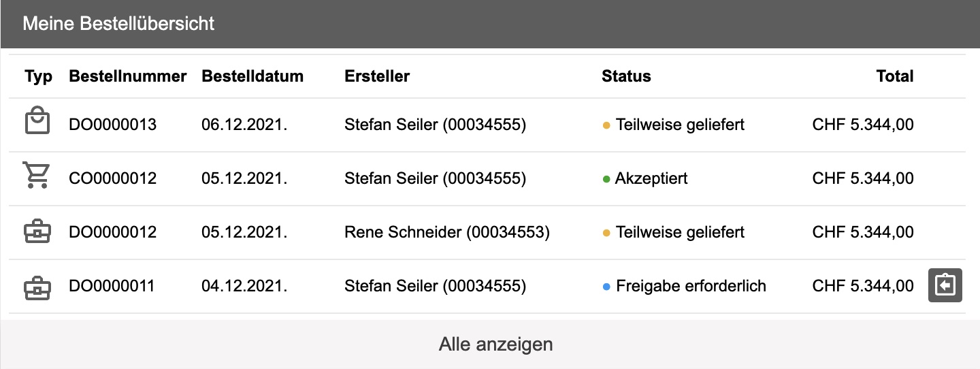Sort by the Bestelldatum column header

(x=252, y=76)
